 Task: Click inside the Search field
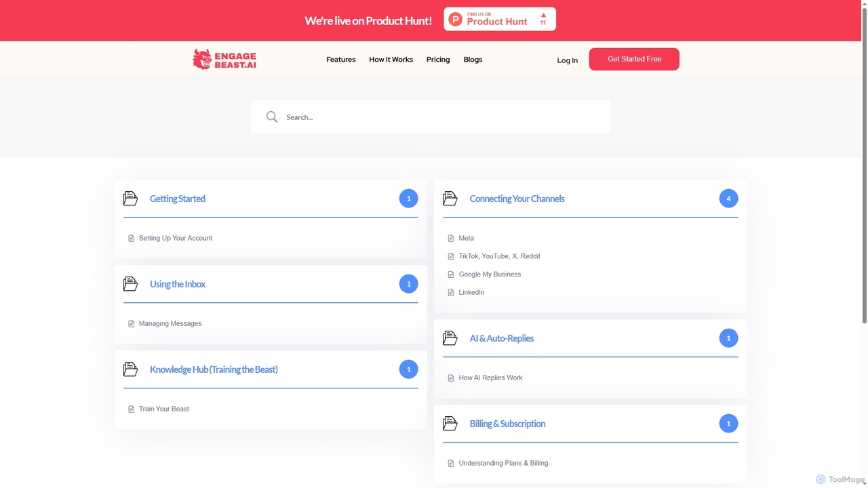pos(431,117)
